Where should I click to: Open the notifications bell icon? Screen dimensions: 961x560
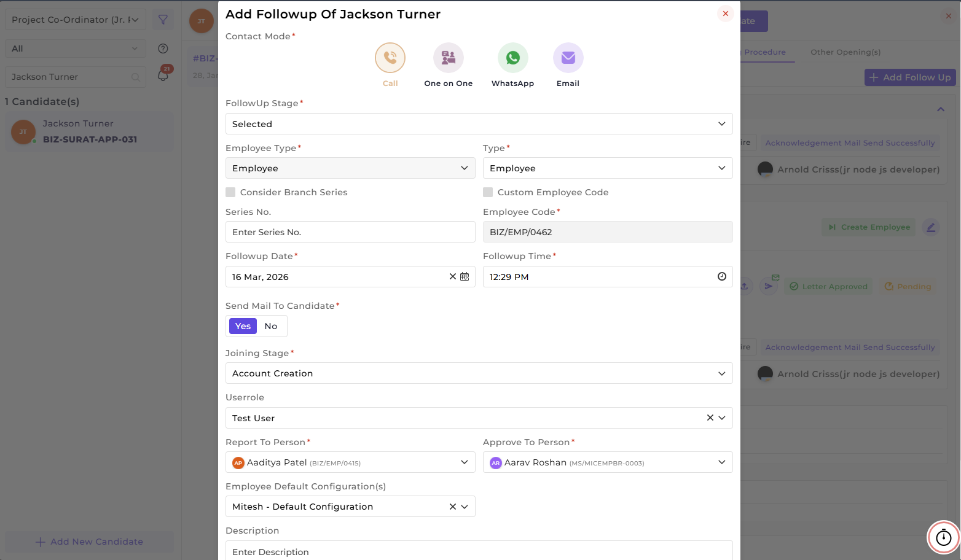163,76
